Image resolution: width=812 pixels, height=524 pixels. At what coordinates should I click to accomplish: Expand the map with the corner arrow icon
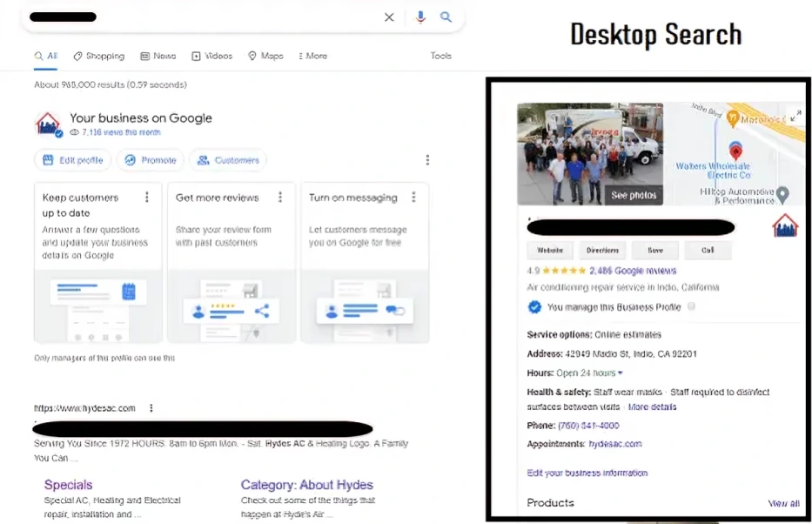pyautogui.click(x=795, y=115)
